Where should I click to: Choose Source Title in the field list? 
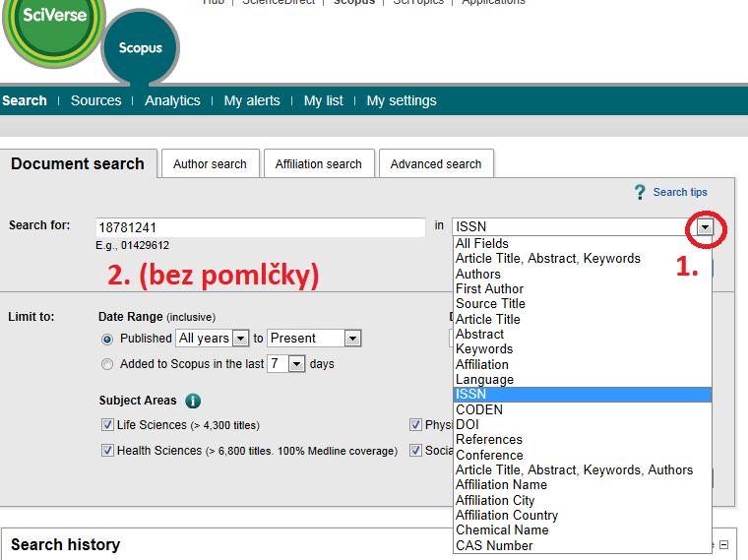click(582, 304)
